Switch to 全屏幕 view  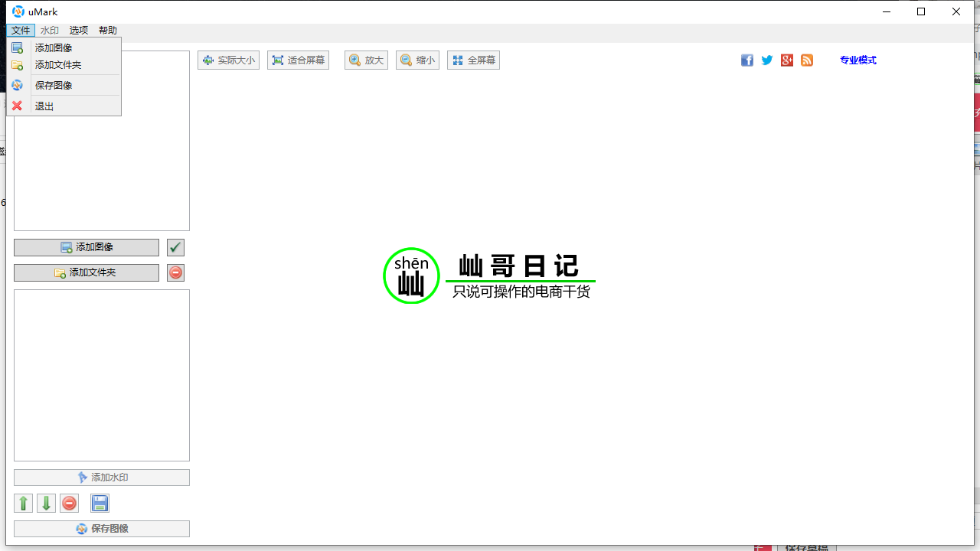pyautogui.click(x=473, y=60)
